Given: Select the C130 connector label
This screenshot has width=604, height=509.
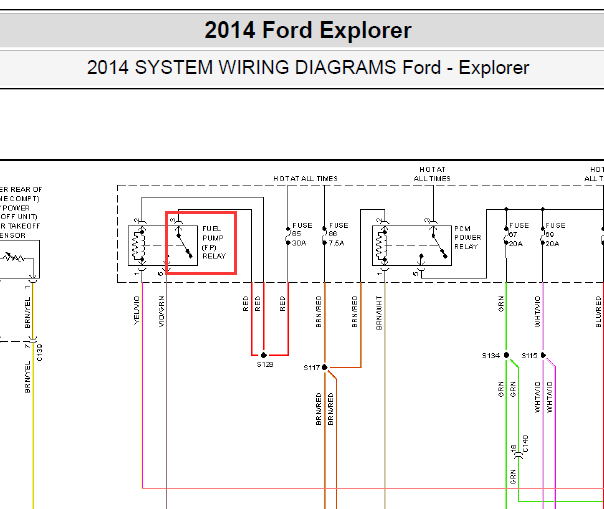Looking at the screenshot, I should tap(40, 353).
